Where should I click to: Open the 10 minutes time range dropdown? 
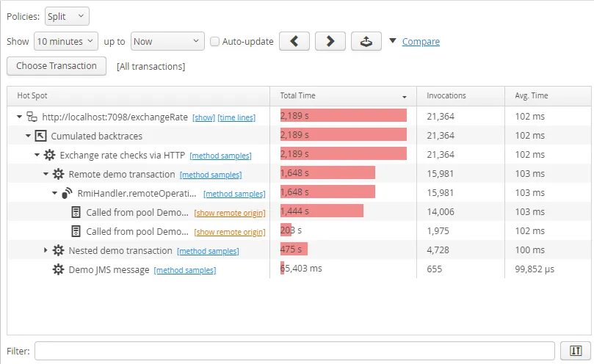66,41
